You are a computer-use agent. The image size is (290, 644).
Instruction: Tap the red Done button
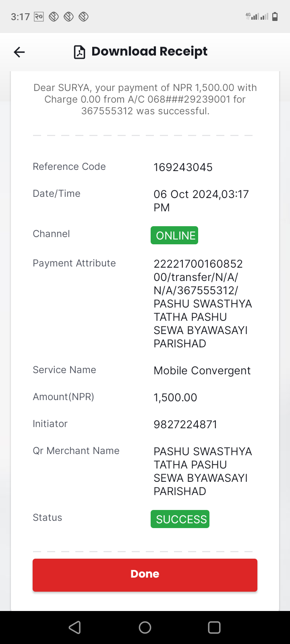[x=145, y=575]
